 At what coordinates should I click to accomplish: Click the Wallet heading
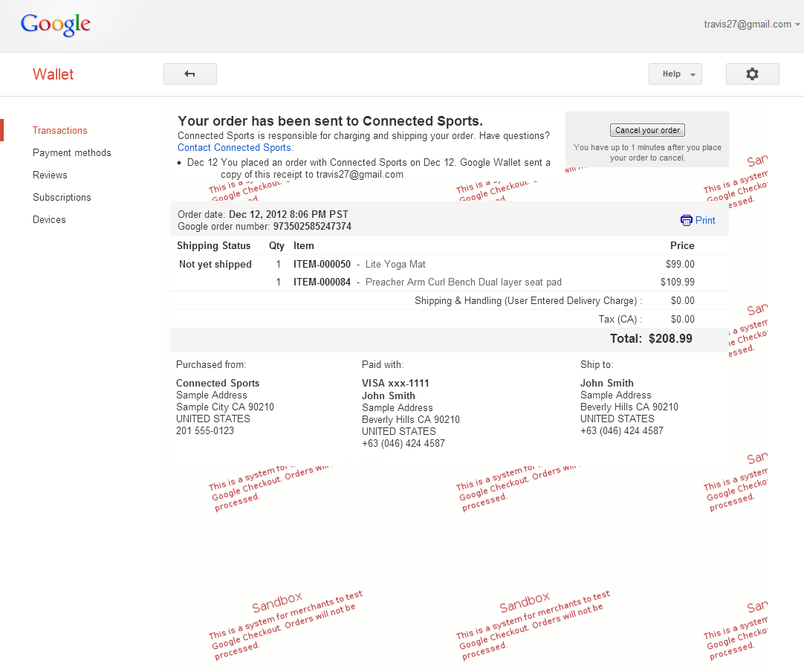(x=53, y=74)
